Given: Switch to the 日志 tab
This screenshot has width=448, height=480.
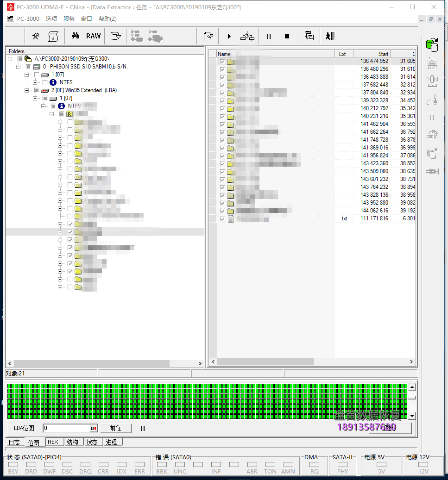Looking at the screenshot, I should click(14, 442).
